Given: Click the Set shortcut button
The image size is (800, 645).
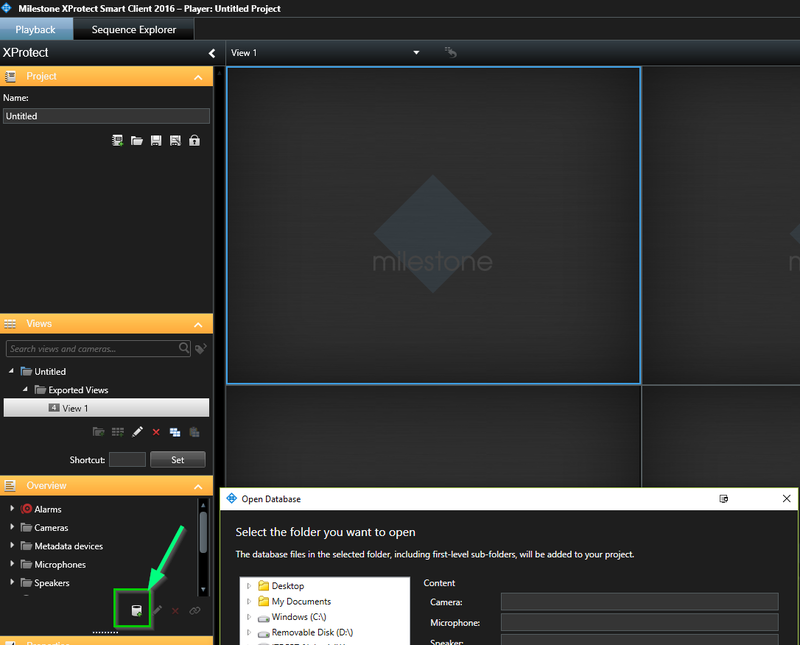Looking at the screenshot, I should pos(177,459).
